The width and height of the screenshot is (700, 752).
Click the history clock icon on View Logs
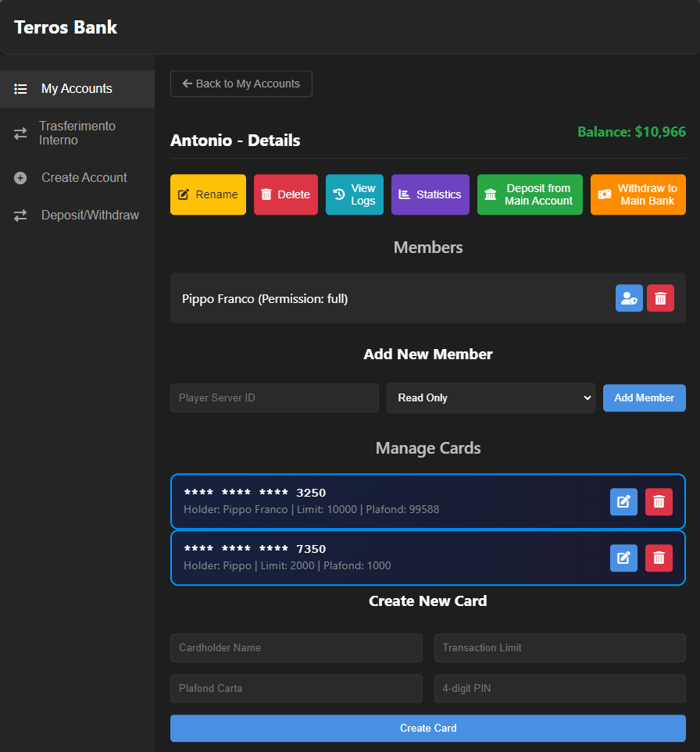point(339,194)
